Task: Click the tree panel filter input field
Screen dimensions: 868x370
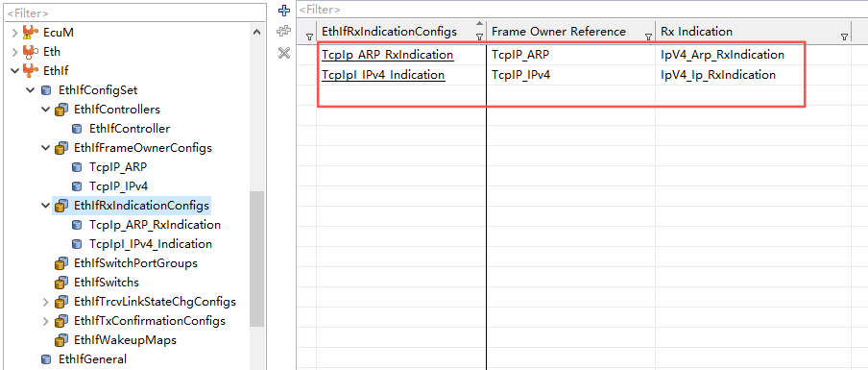Action: coord(133,12)
